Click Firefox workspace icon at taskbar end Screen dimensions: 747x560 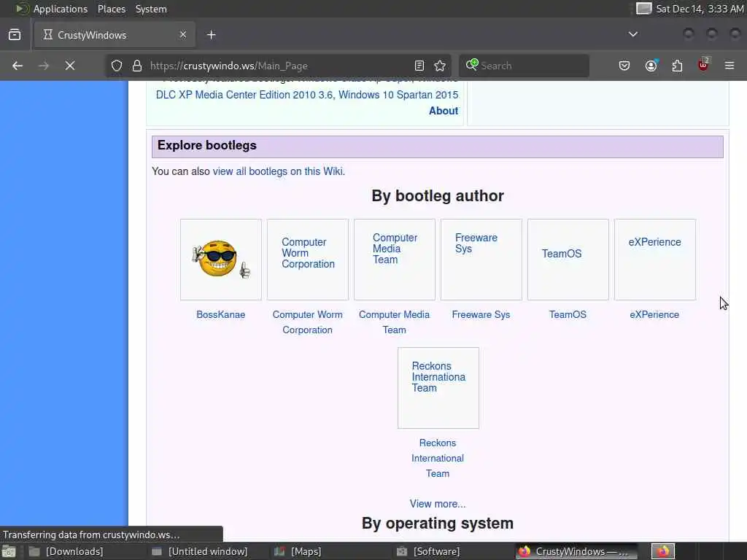[663, 551]
